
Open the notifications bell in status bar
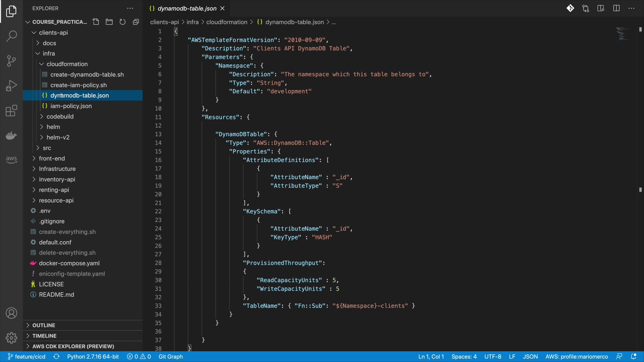(x=634, y=357)
